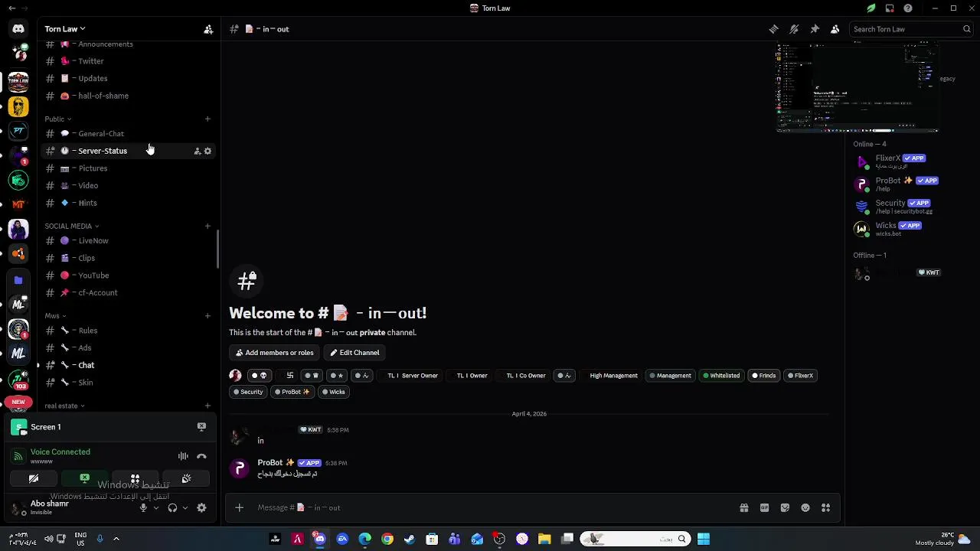Open the cf-Account channel
The height and width of the screenshot is (551, 980).
[x=128, y=293]
